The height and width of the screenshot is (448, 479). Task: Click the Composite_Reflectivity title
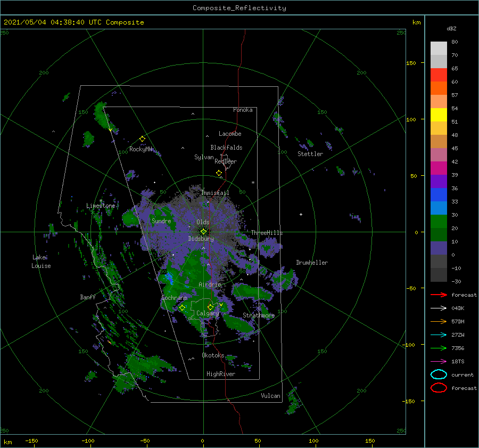pyautogui.click(x=240, y=8)
